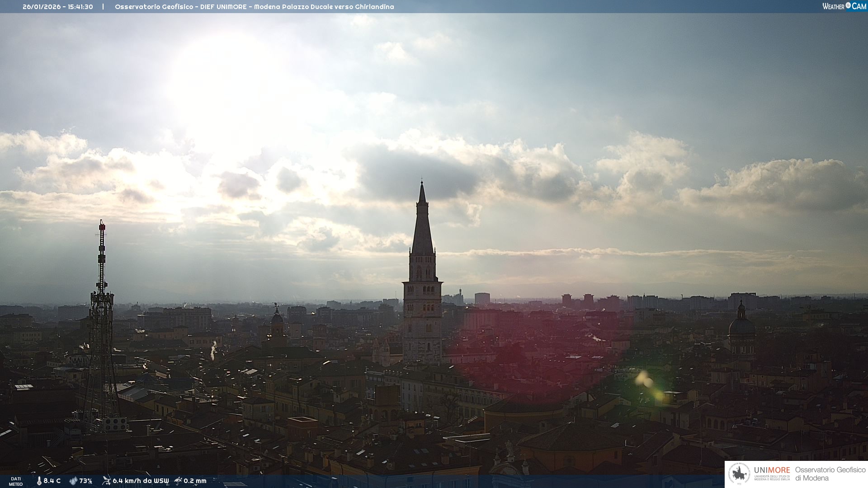Click the UNIMORE university seal logo
868x488 pixels.
pos(739,474)
